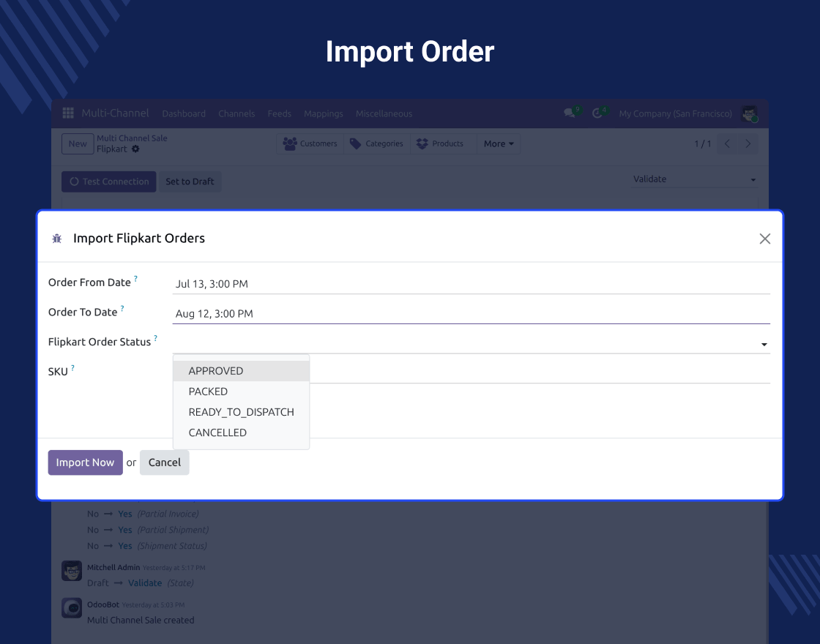Click the Multi-Channel app title

115,113
